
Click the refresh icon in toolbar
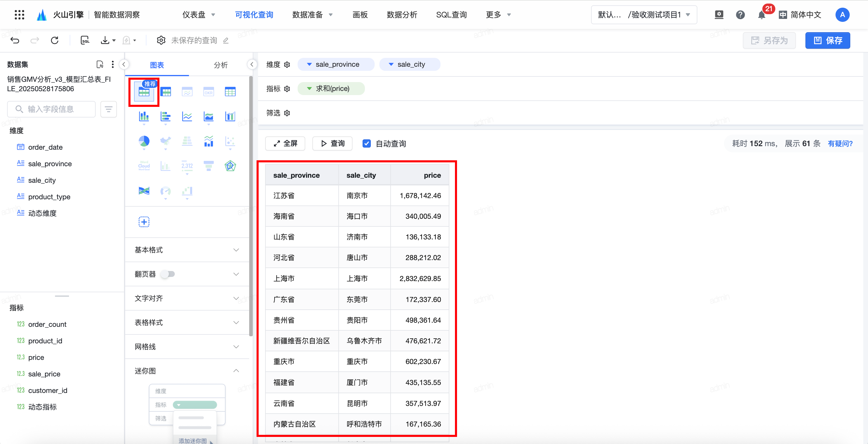click(55, 40)
